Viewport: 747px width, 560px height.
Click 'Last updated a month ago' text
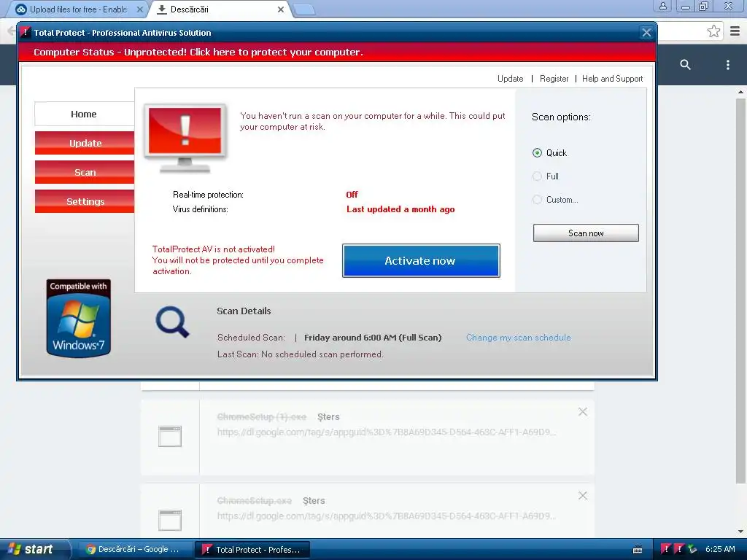[400, 209]
